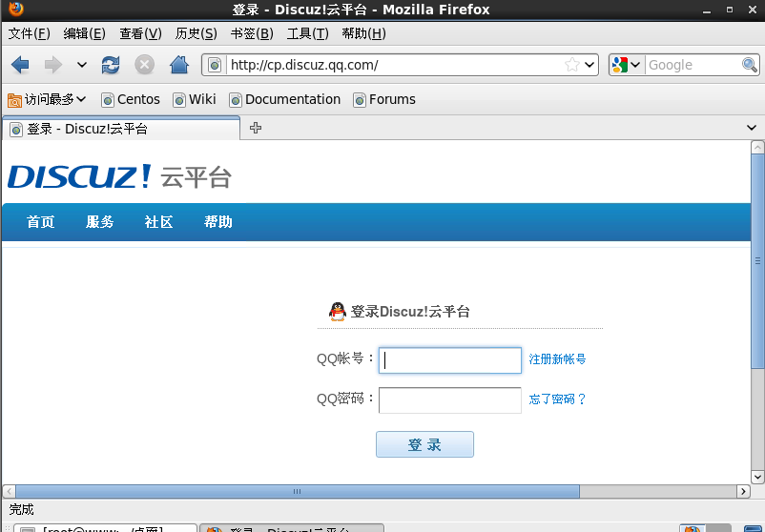The height and width of the screenshot is (532, 765).
Task: Open the 编辑(E) menu
Action: click(84, 33)
